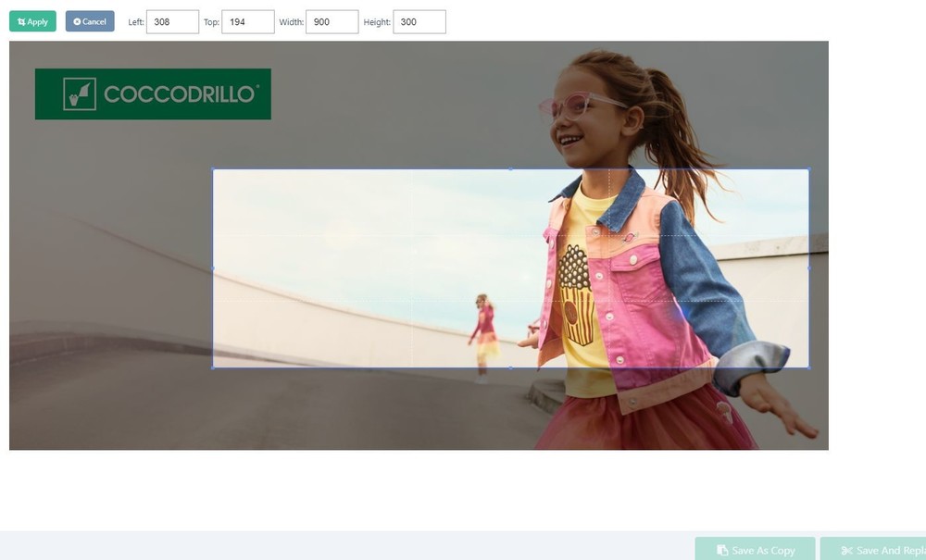The image size is (926, 560).
Task: Pick the right edge middle crop handle
Action: 808,268
